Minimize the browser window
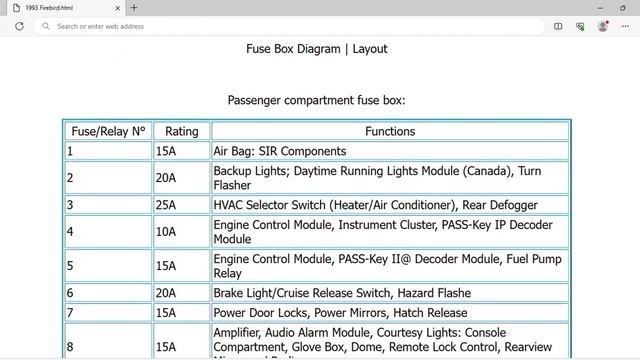This screenshot has width=640, height=360. tap(600, 8)
